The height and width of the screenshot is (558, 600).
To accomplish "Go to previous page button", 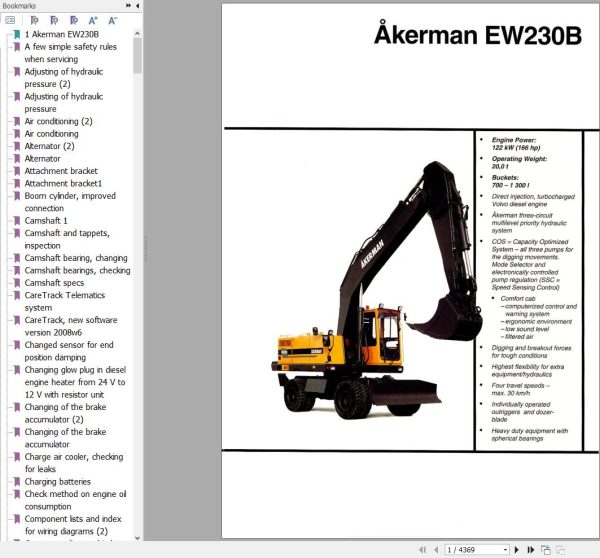I will click(436, 550).
